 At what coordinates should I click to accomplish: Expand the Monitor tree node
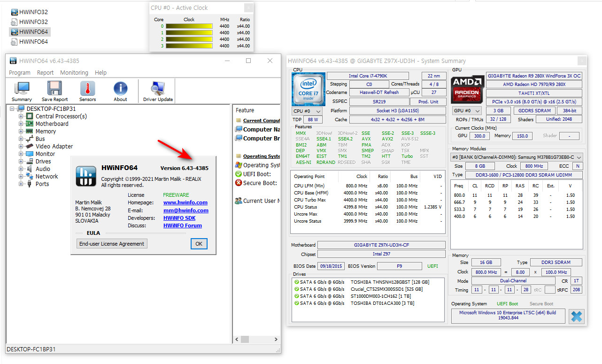[x=21, y=154]
